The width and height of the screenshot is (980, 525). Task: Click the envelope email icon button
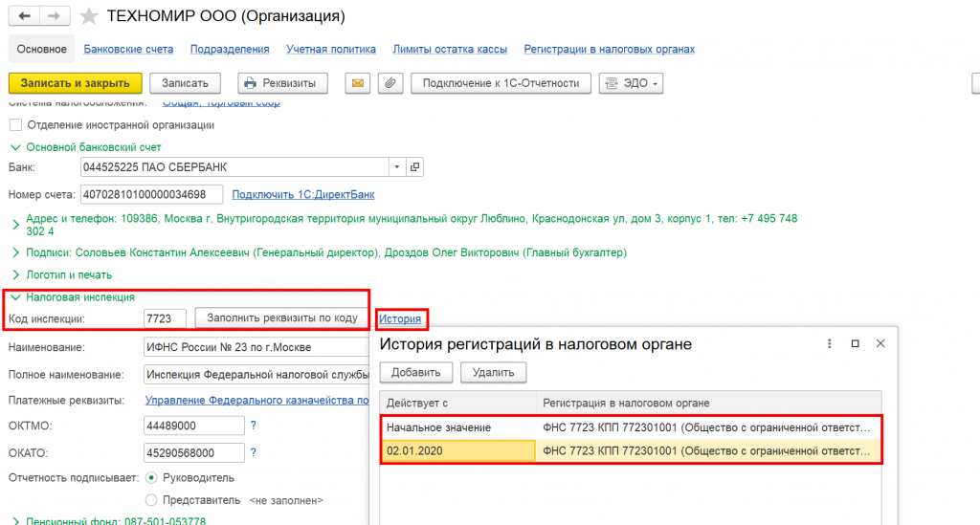point(358,83)
